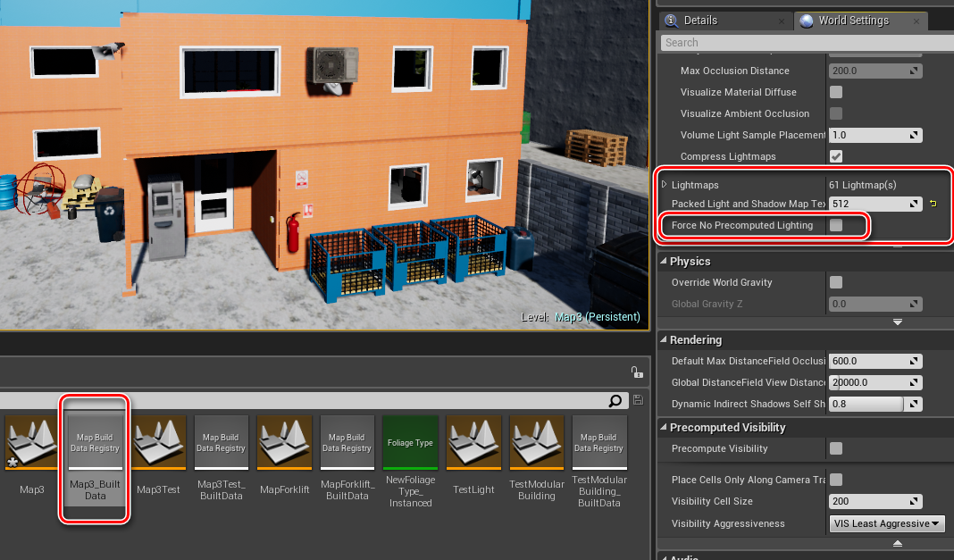Click the "Compress Lightmaps" label
954x560 pixels.
728,156
